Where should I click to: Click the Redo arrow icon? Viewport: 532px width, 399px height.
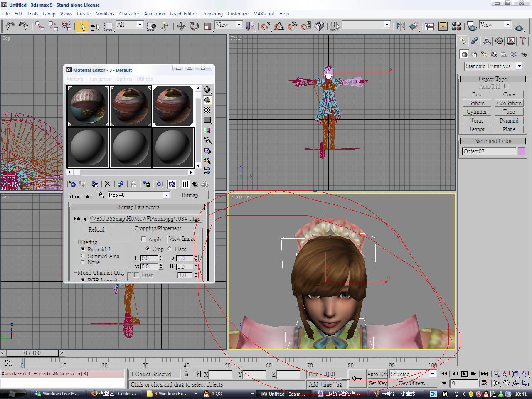(x=23, y=26)
